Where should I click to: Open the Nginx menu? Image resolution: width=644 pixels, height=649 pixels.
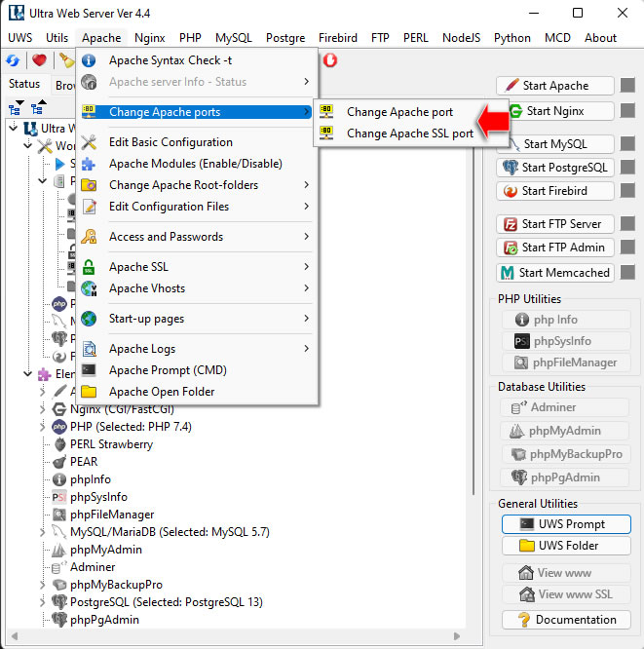click(x=149, y=38)
